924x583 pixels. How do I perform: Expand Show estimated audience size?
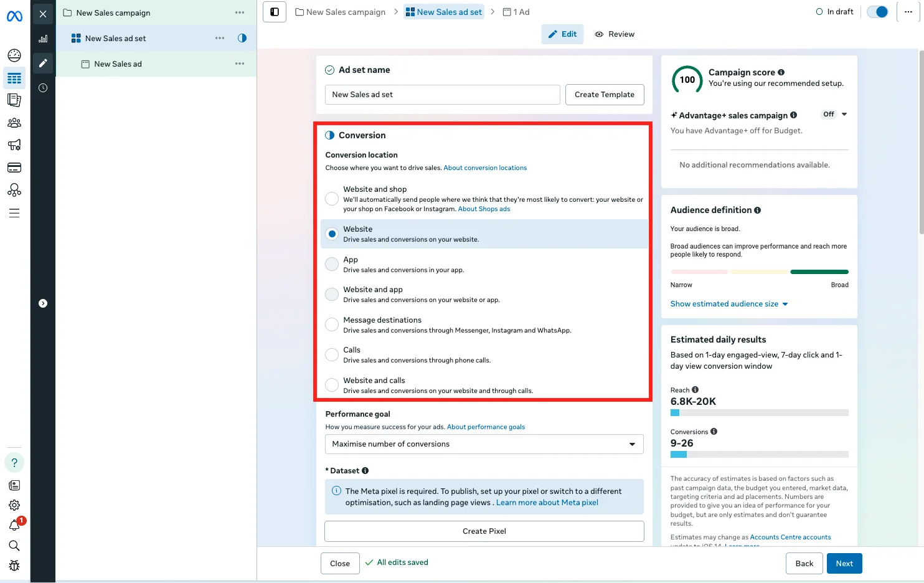[729, 304]
